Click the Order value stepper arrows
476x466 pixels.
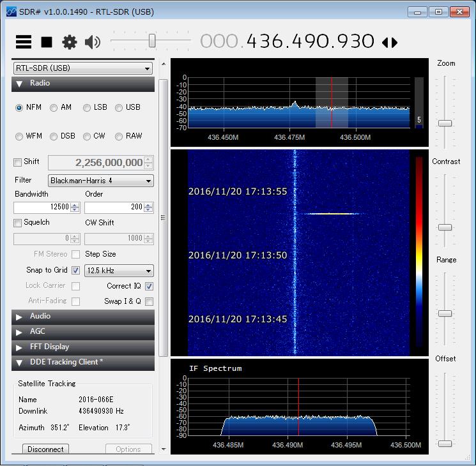[148, 207]
